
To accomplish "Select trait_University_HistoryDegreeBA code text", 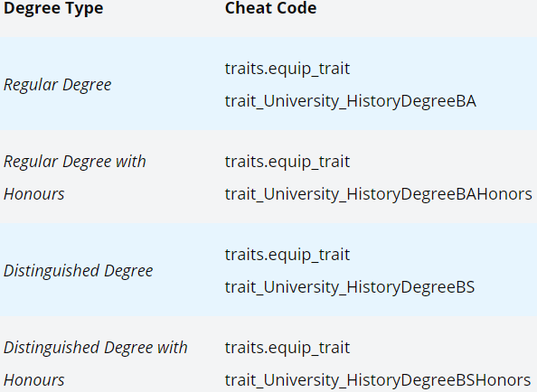I will (x=351, y=101).
